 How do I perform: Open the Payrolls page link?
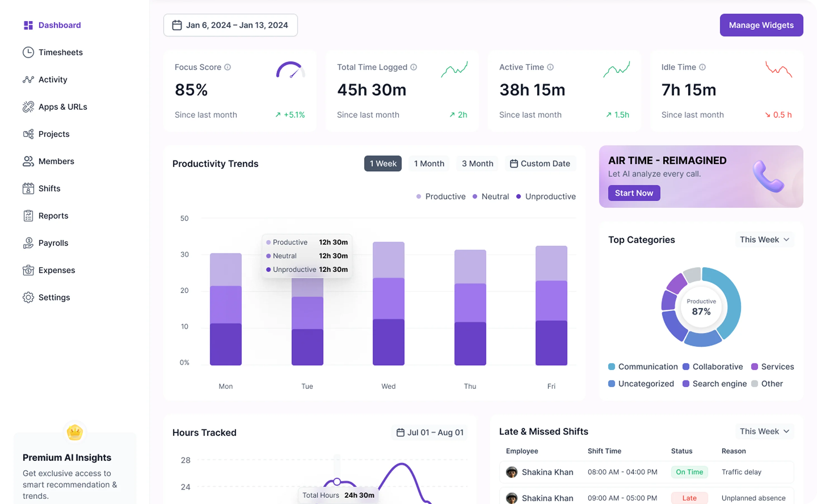[45, 243]
